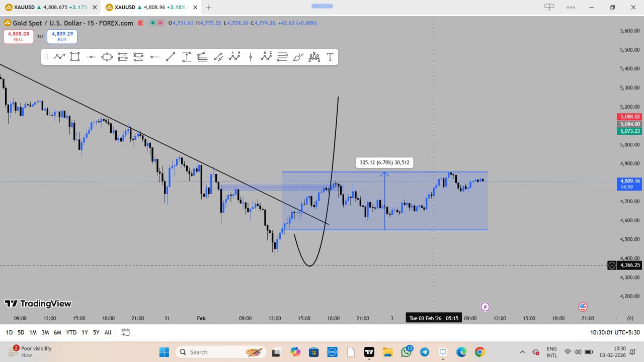Select the Trend Line tool
The height and width of the screenshot is (362, 644).
(x=171, y=57)
